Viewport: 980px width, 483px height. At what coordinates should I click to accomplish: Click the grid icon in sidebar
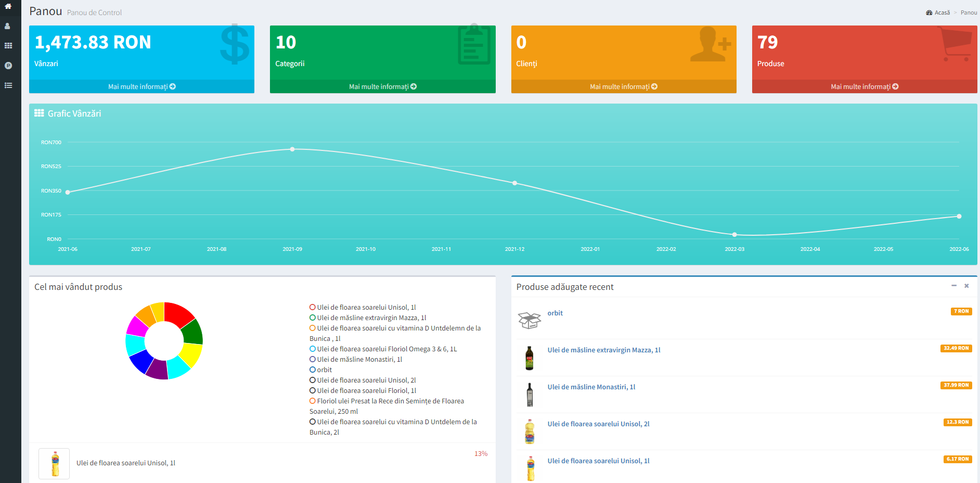click(x=8, y=46)
